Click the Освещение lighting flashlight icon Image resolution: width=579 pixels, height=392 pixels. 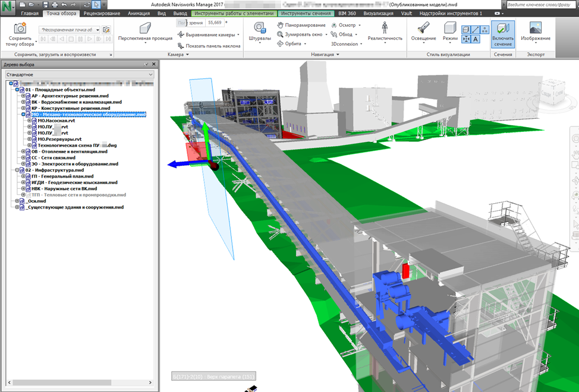tap(423, 28)
